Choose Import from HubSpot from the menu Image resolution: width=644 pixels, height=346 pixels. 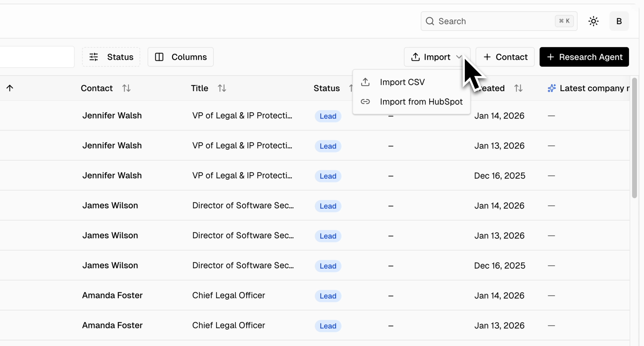421,102
